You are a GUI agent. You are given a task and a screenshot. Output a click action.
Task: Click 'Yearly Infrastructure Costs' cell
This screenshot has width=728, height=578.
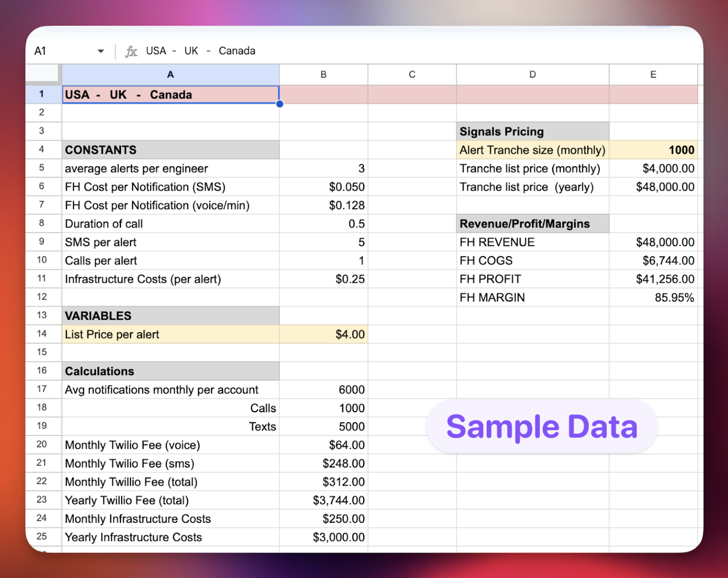click(x=171, y=537)
